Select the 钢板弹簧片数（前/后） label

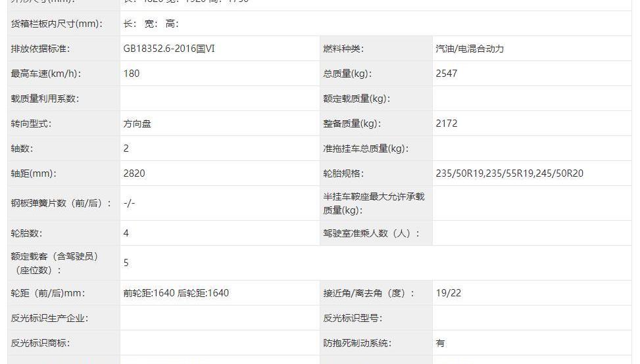point(61,203)
